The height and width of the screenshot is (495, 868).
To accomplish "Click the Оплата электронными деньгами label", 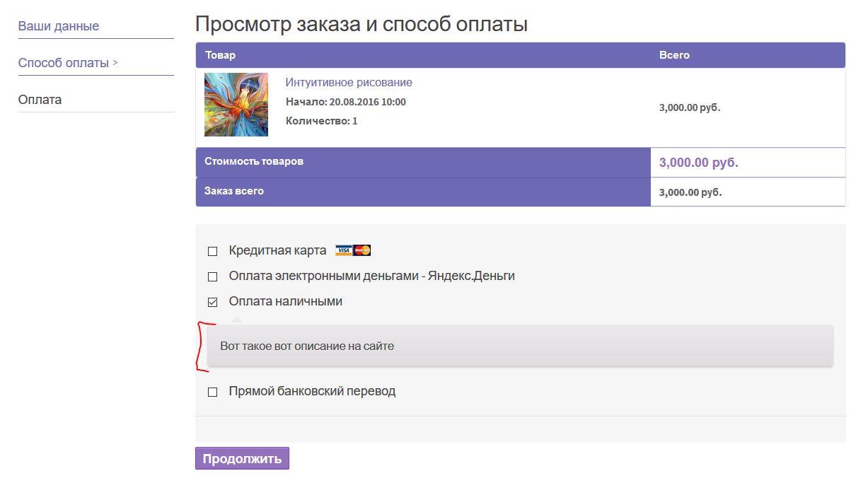I will coord(371,276).
